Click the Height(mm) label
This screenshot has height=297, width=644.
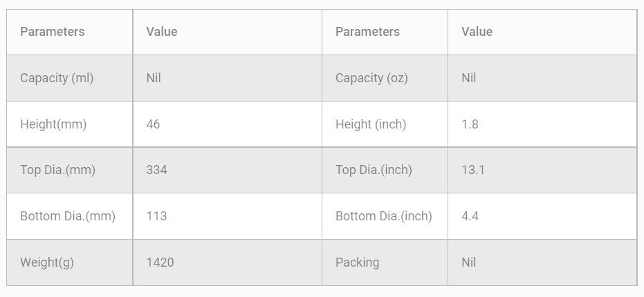[x=53, y=124]
